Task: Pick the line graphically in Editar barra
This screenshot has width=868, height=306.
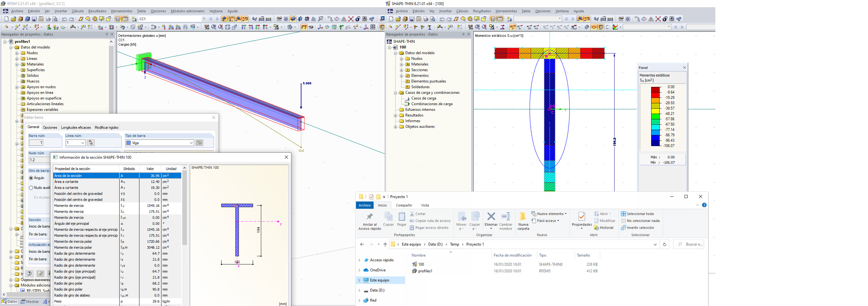Action: coord(90,143)
